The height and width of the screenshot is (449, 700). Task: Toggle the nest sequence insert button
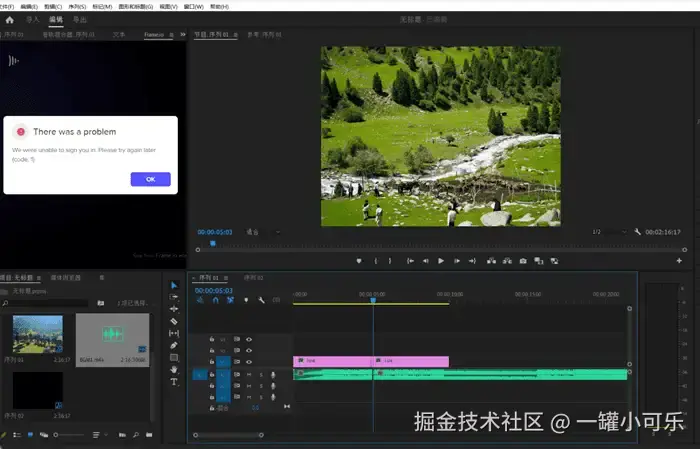[x=200, y=300]
